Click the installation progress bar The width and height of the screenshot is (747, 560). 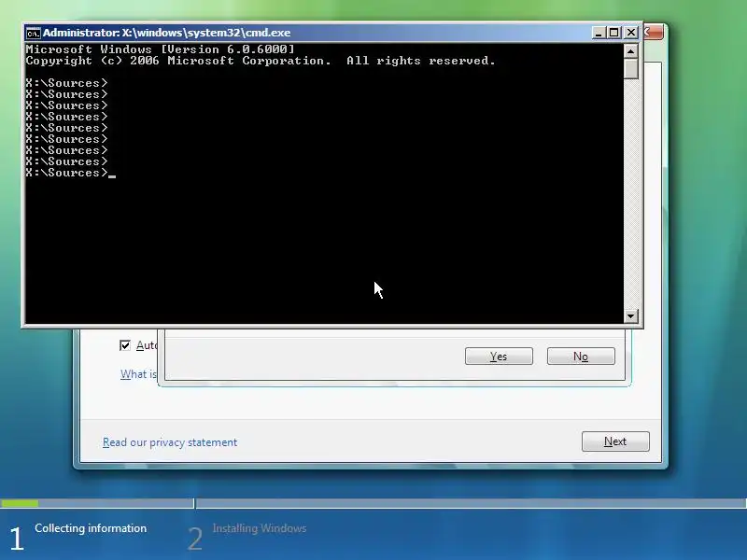point(373,503)
